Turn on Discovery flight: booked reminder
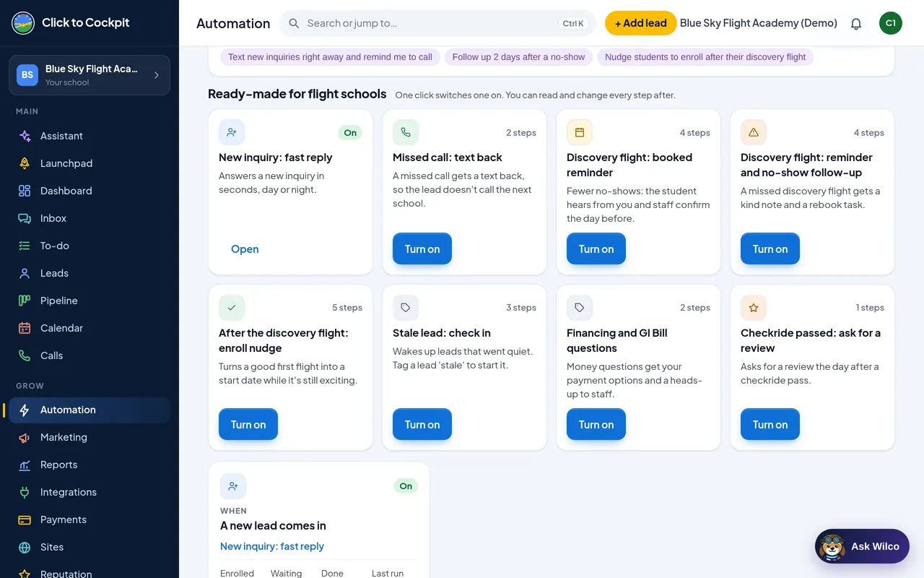Screen dimensions: 924x578 click(x=596, y=249)
